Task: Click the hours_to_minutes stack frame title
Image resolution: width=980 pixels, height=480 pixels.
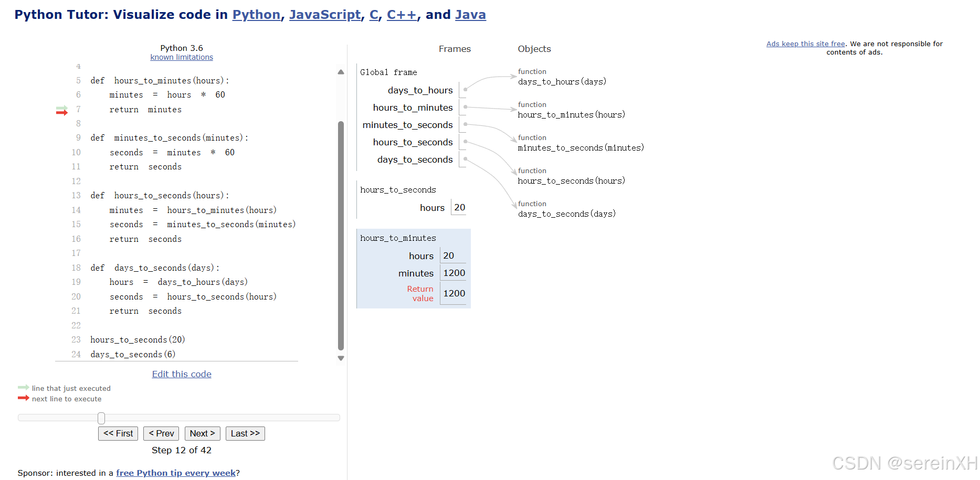Action: click(398, 238)
